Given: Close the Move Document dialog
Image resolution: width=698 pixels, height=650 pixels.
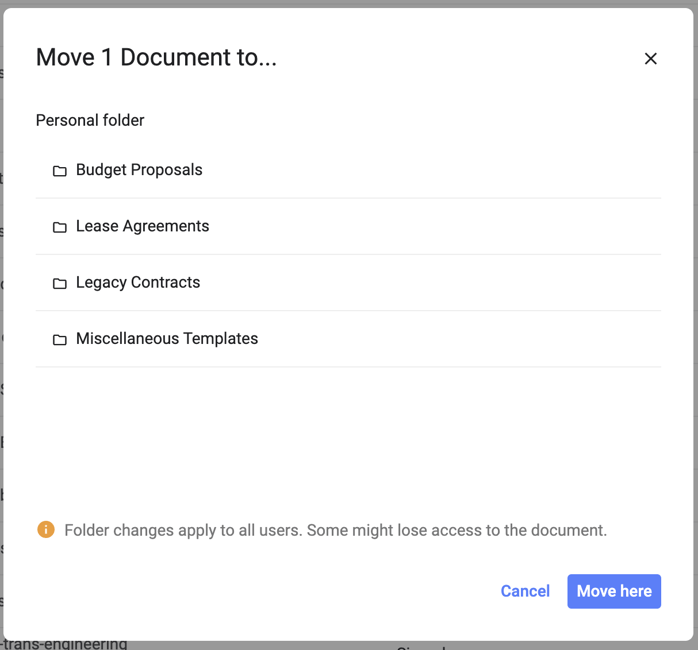Looking at the screenshot, I should [650, 58].
